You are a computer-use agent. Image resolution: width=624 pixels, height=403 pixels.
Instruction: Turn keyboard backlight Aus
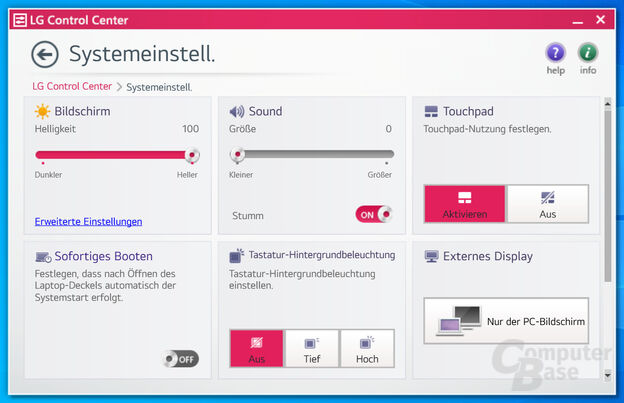click(x=257, y=349)
